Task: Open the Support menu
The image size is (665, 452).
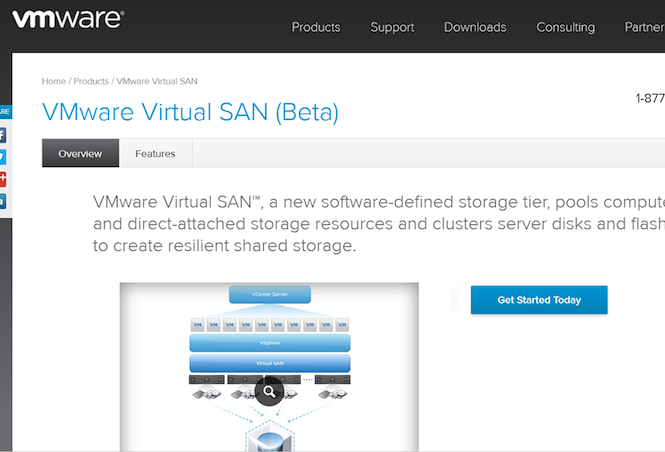Action: coord(392,27)
